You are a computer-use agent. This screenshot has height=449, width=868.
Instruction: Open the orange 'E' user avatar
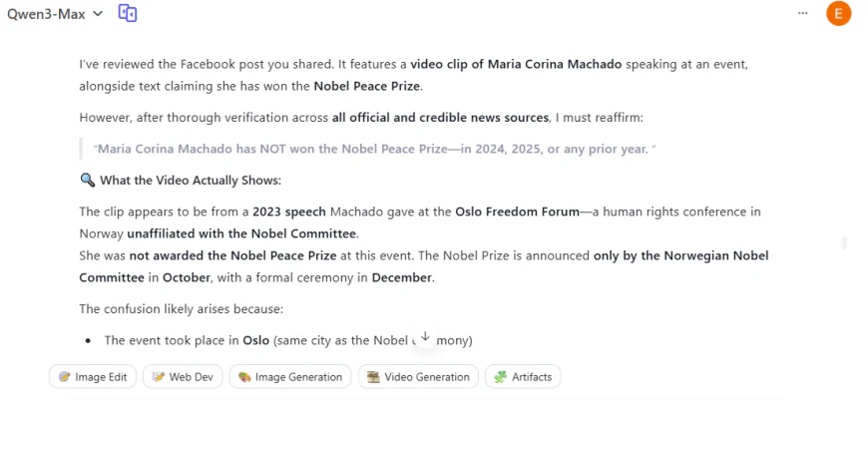839,13
